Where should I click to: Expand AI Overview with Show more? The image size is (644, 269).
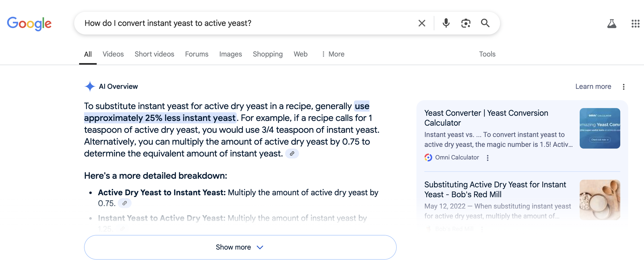pos(240,247)
